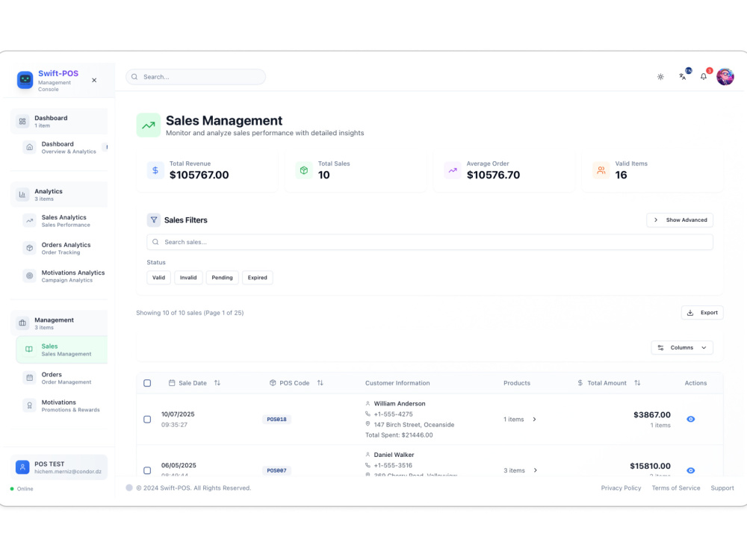View William Anderson sale eye icon
The width and height of the screenshot is (747, 560).
[x=691, y=420]
